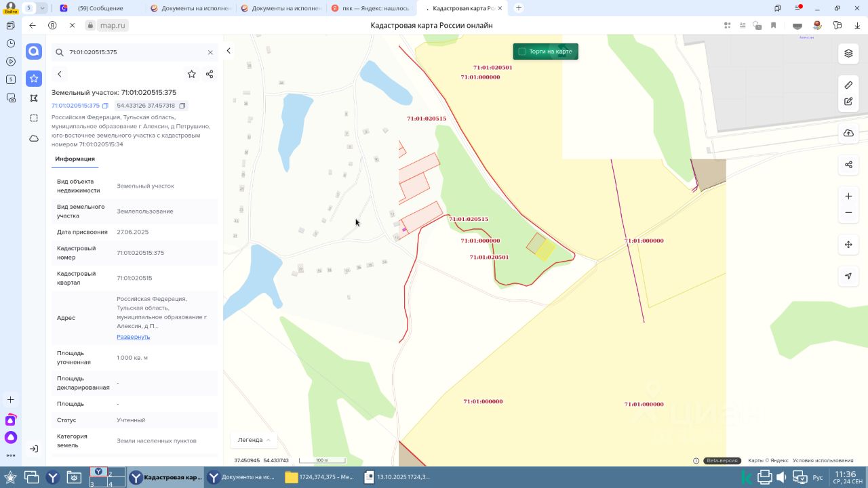
Task: Open the map layers panel
Action: click(848, 54)
